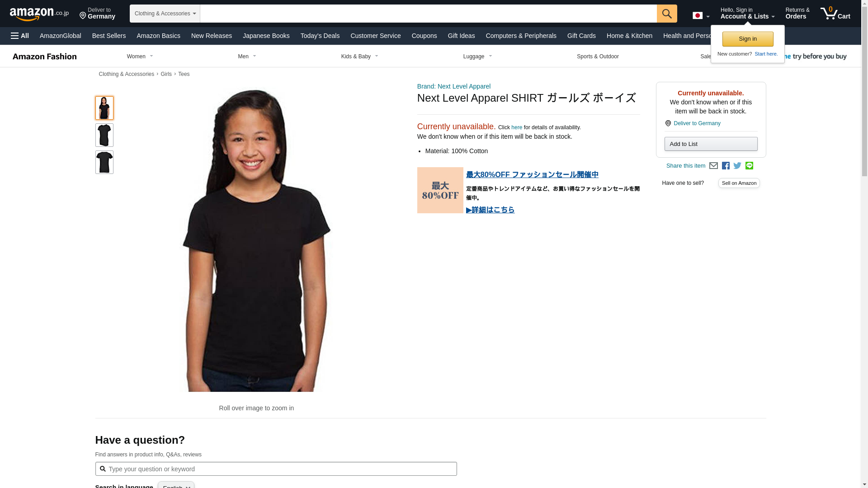Open the shopping cart icon
Image resolution: width=868 pixels, height=488 pixels.
835,14
